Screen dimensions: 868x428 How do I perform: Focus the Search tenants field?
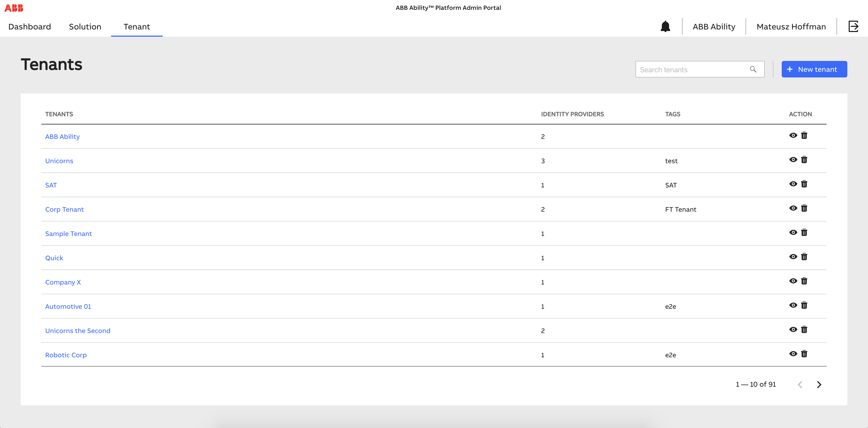(x=700, y=69)
